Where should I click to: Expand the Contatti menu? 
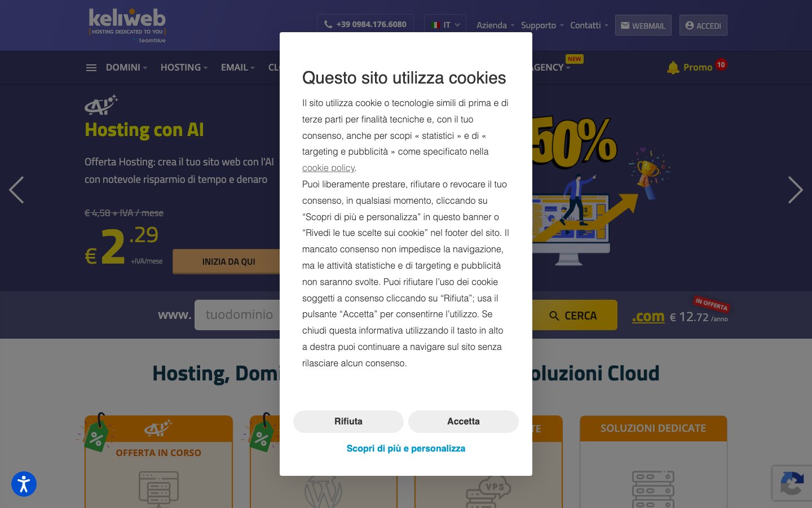point(589,25)
